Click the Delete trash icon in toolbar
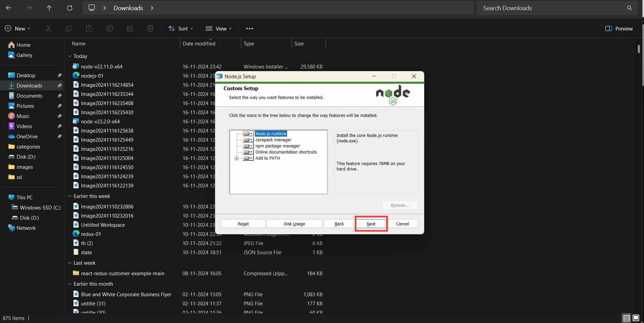 point(150,28)
